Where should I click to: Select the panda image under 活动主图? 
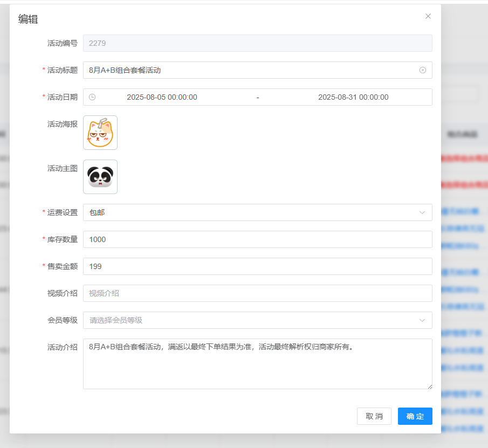pyautogui.click(x=100, y=177)
